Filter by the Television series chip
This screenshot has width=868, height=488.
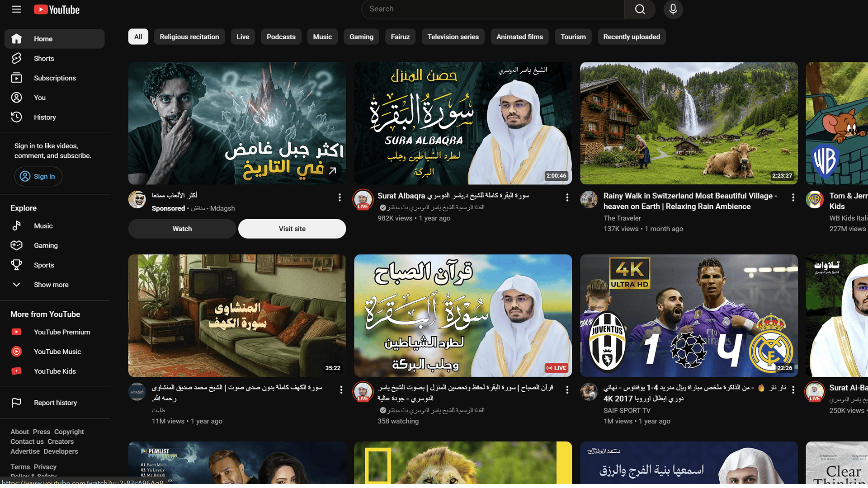click(x=453, y=37)
